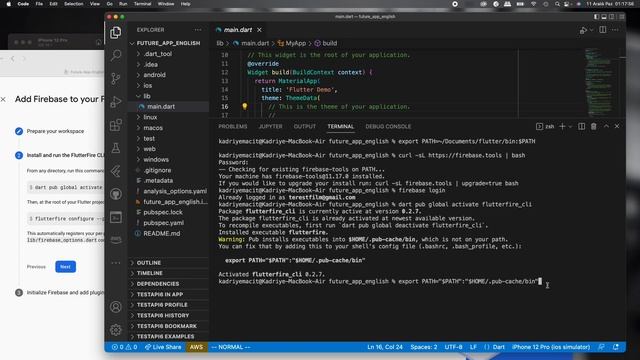Open README.md in the file tree

point(162,233)
